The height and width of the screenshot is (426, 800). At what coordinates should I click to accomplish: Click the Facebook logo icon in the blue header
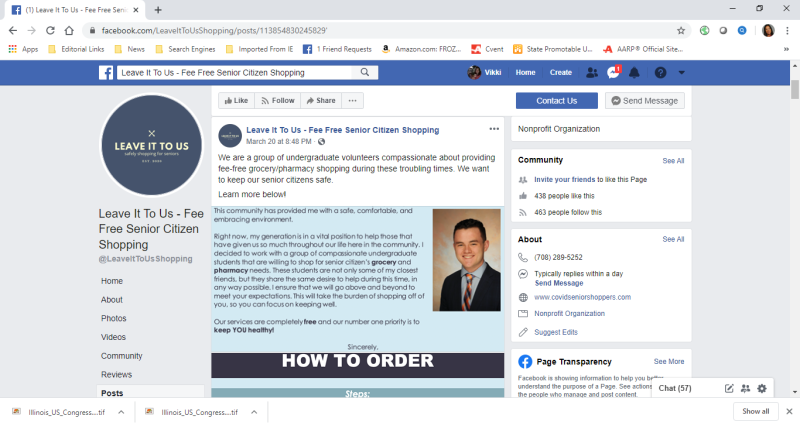(x=106, y=72)
